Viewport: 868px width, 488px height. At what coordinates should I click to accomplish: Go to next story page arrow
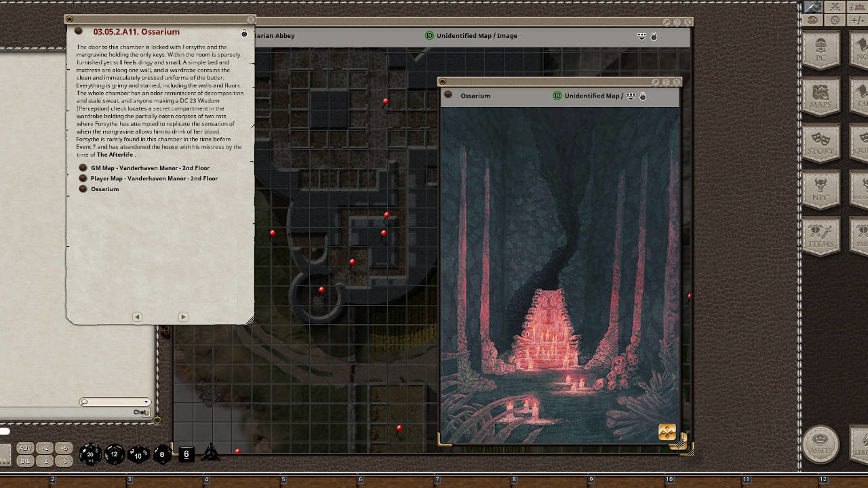click(183, 317)
